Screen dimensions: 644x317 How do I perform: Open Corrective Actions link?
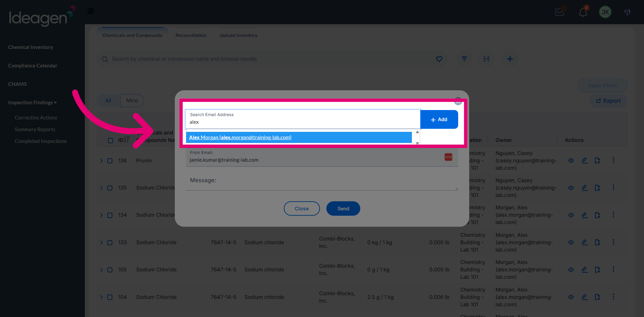36,118
